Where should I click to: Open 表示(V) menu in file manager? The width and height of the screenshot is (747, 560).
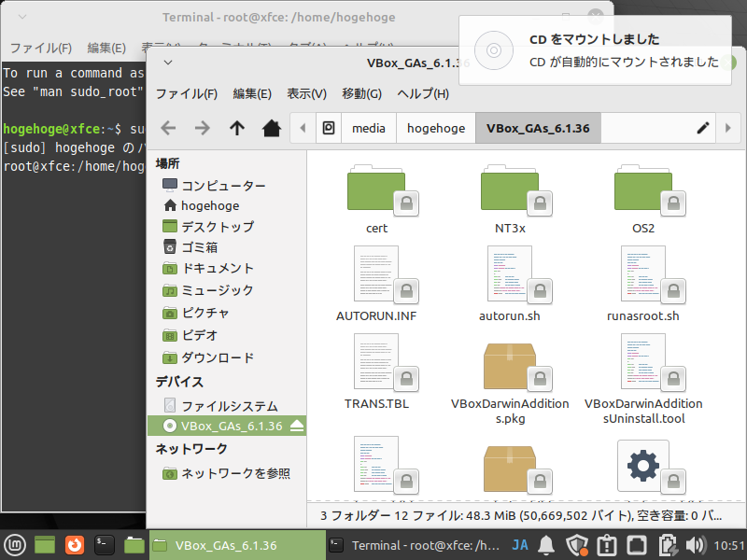(x=306, y=94)
